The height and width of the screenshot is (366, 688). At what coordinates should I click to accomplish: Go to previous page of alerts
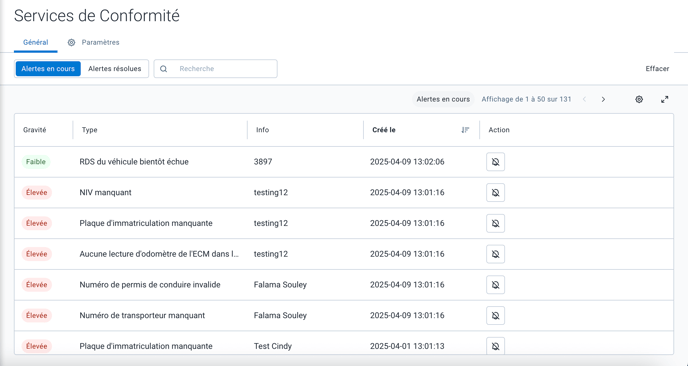584,100
